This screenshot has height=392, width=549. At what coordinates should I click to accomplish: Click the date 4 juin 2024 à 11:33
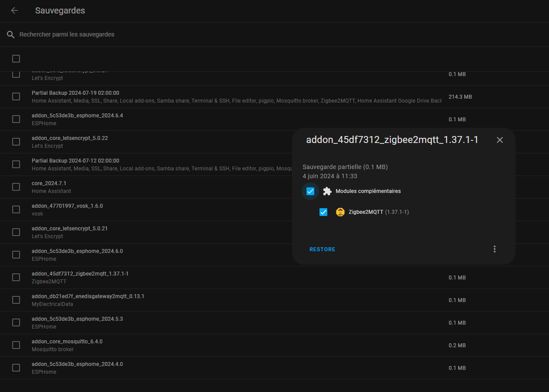click(x=330, y=176)
